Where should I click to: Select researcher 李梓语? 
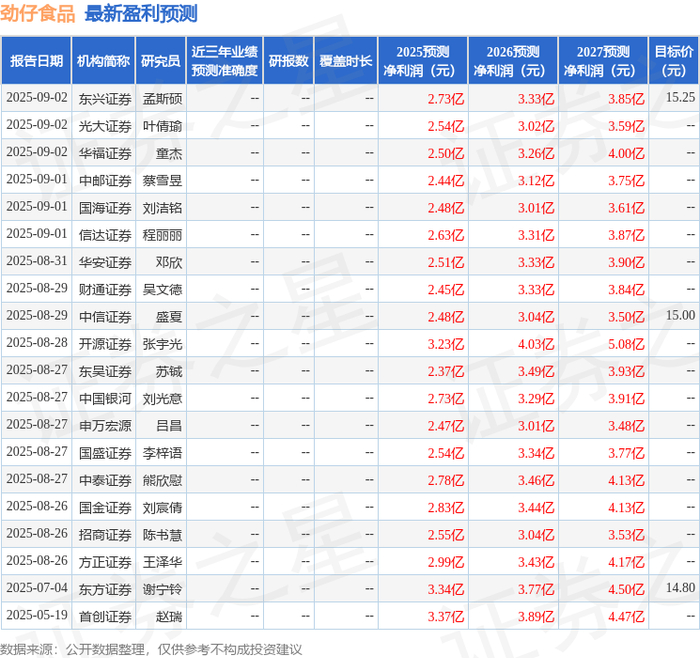coord(162,453)
